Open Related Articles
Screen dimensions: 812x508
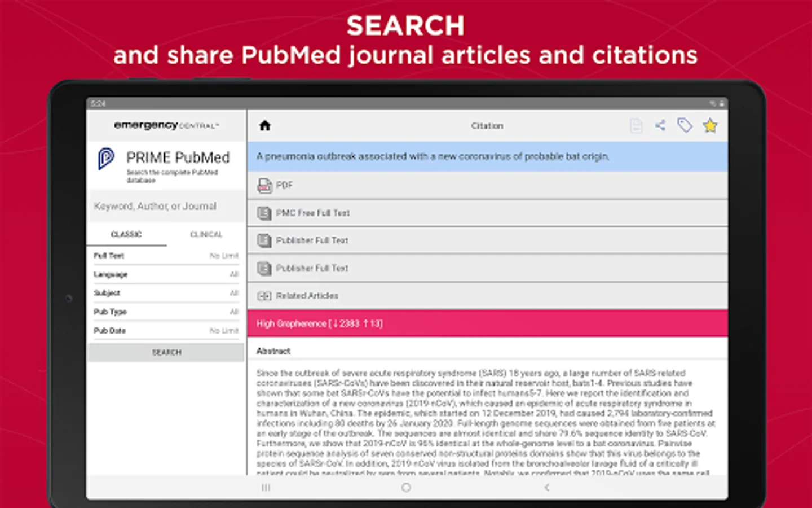tap(487, 296)
